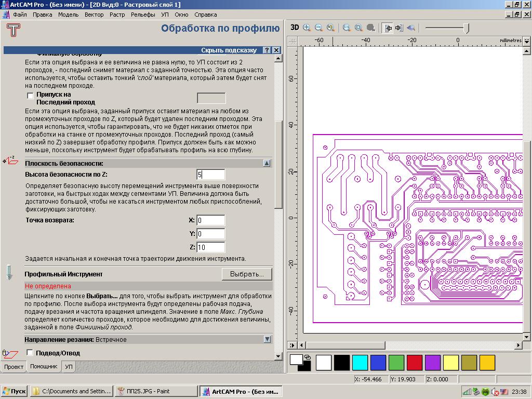The image size is (532, 399).
Task: Select the olive color swatch
Action: click(469, 362)
